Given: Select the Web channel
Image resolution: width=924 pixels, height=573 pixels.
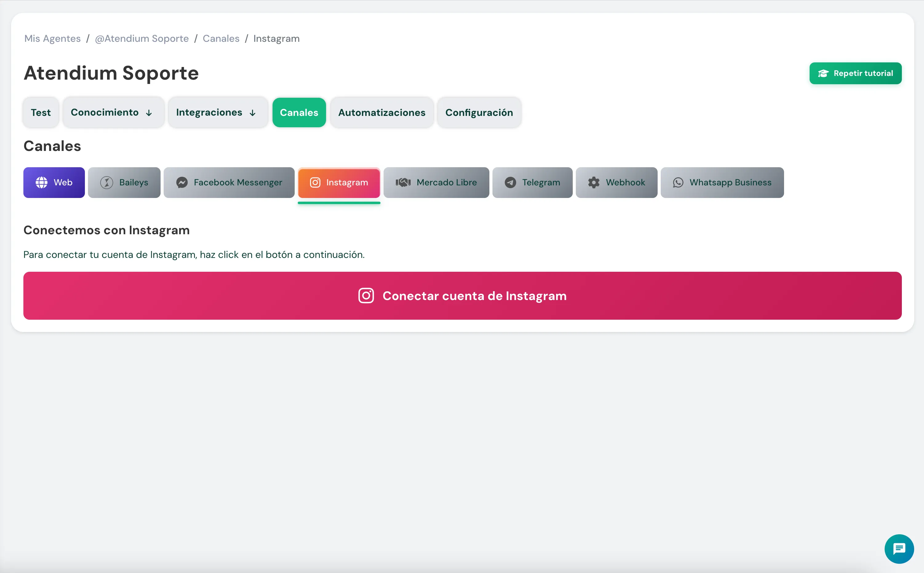Looking at the screenshot, I should (x=54, y=182).
